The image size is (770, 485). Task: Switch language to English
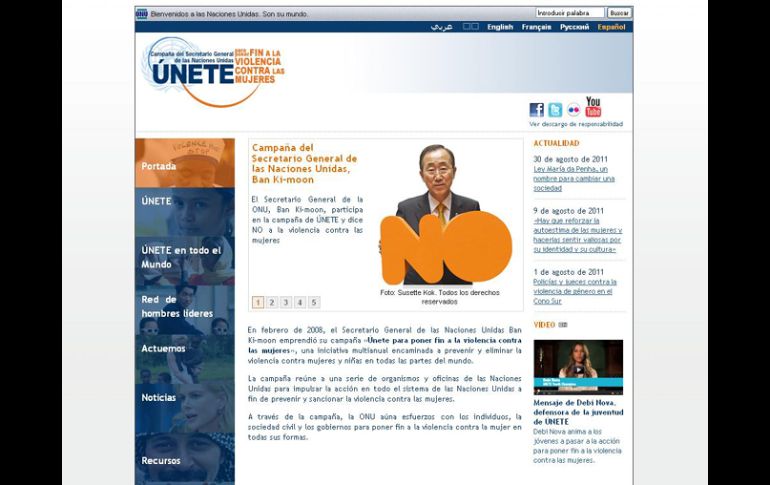point(500,27)
